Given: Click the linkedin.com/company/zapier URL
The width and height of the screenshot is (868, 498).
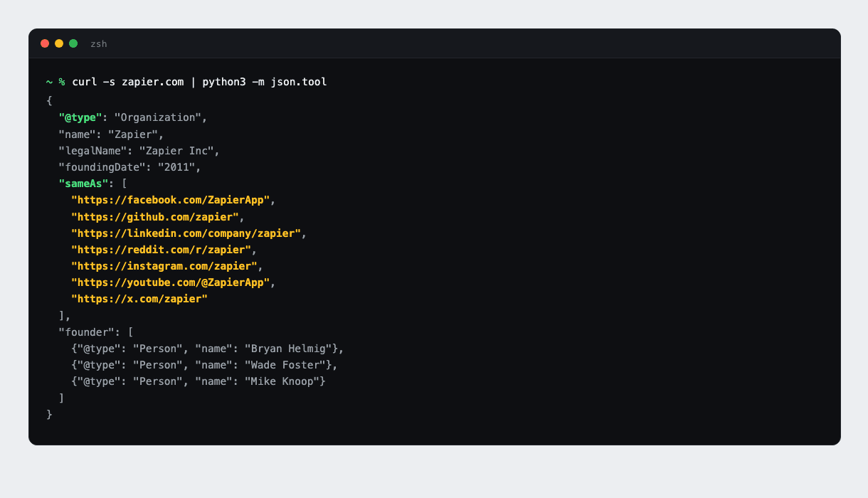Looking at the screenshot, I should click(x=186, y=233).
